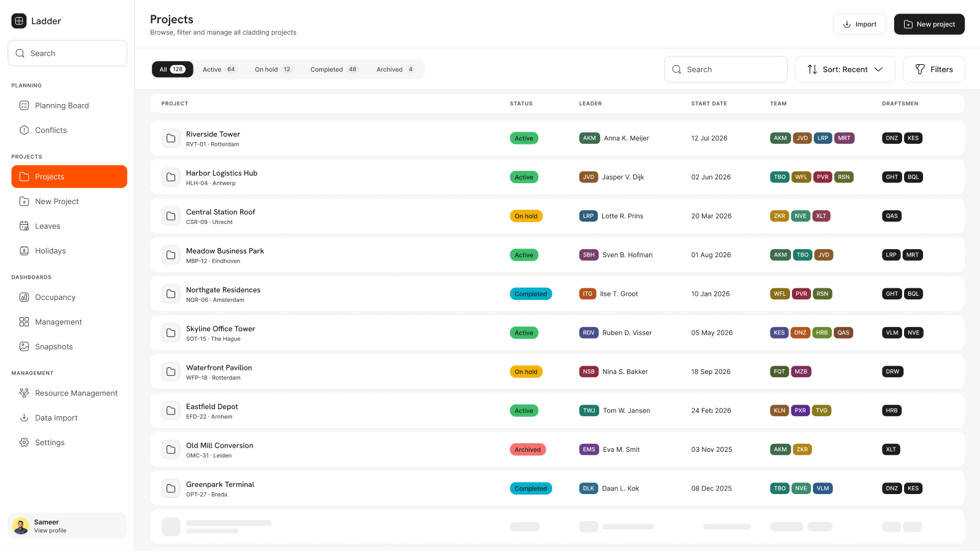Screen dimensions: 980x551
Task: Focus the projects list Search field
Action: tap(726, 69)
